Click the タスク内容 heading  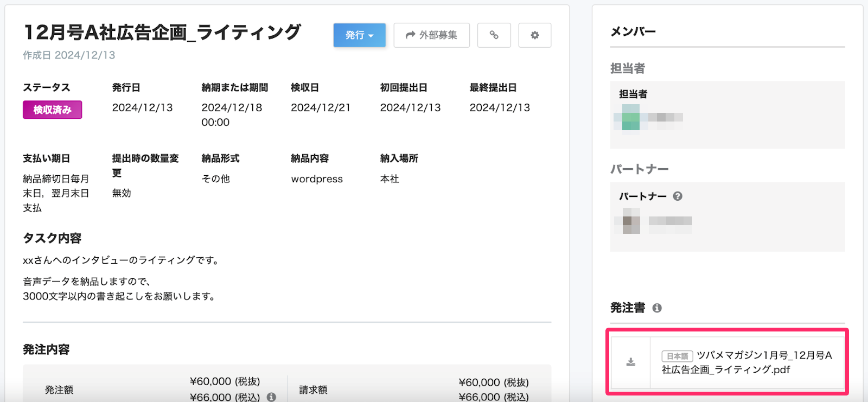tap(52, 238)
